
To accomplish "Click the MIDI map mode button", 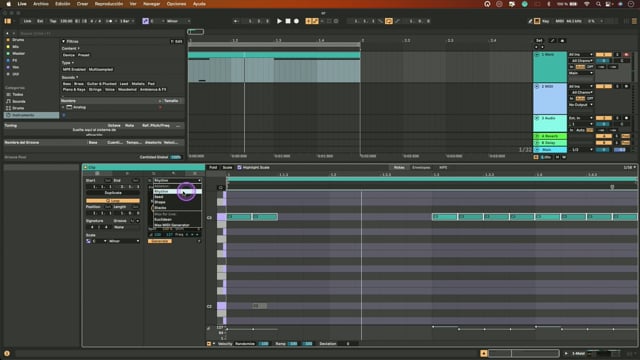I will pos(560,21).
